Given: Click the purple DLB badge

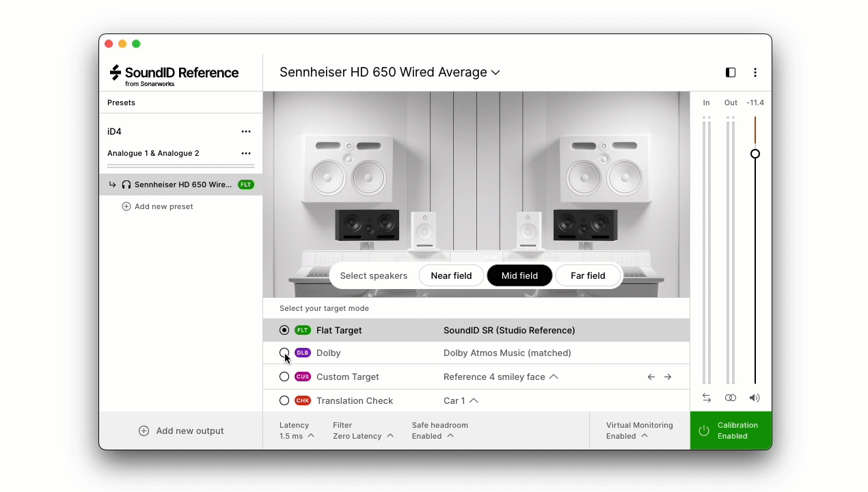Looking at the screenshot, I should click(303, 353).
